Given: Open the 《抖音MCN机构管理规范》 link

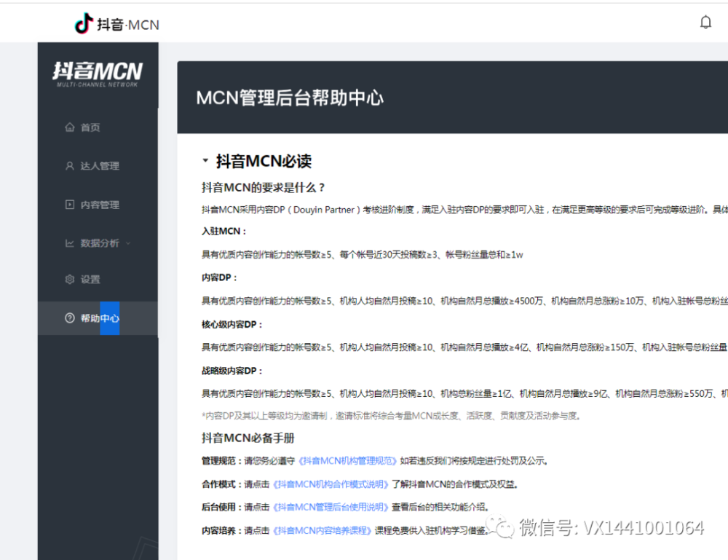Looking at the screenshot, I should pos(347,461).
